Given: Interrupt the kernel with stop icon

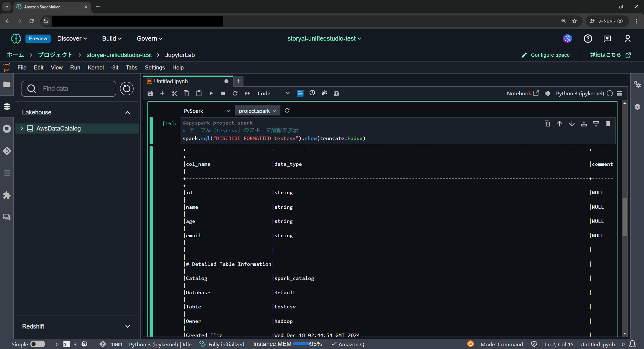Looking at the screenshot, I should pyautogui.click(x=223, y=93).
